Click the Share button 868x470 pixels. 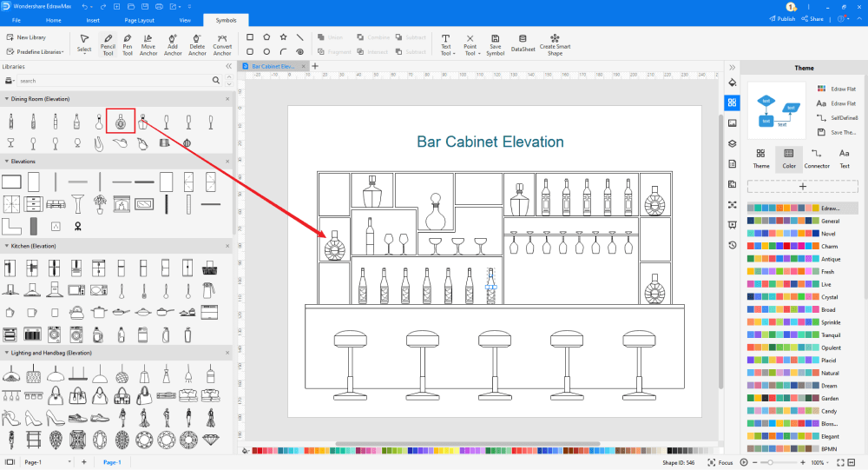coord(812,19)
